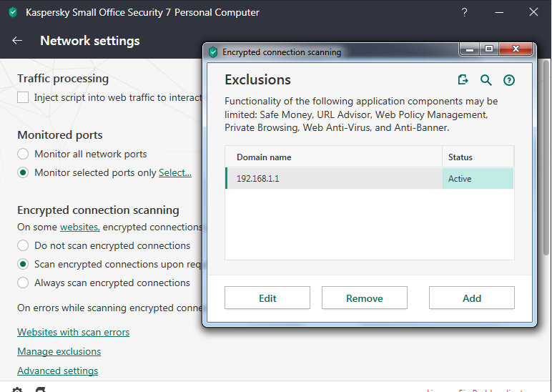
Task: Sort by the Status column header
Action: click(478, 157)
